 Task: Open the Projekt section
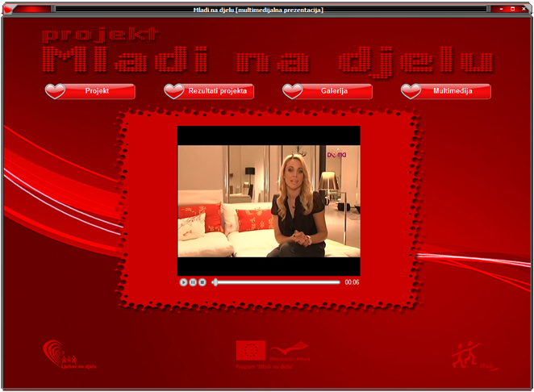point(98,91)
